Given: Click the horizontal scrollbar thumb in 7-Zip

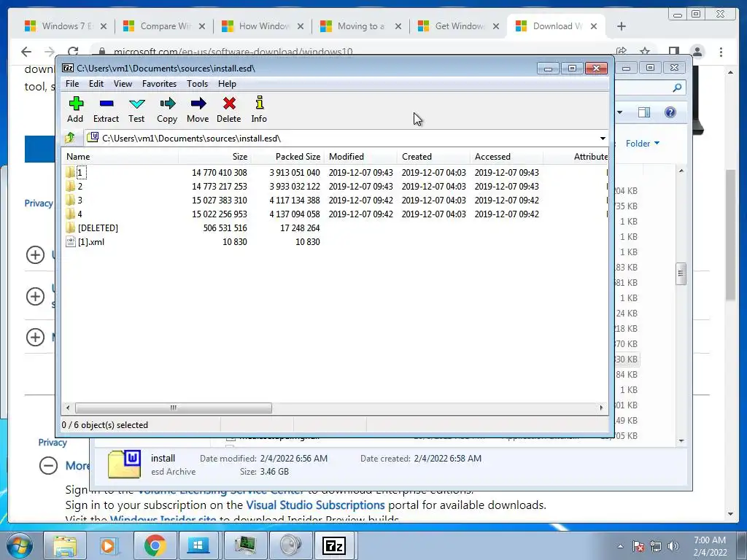Looking at the screenshot, I should pyautogui.click(x=174, y=408).
